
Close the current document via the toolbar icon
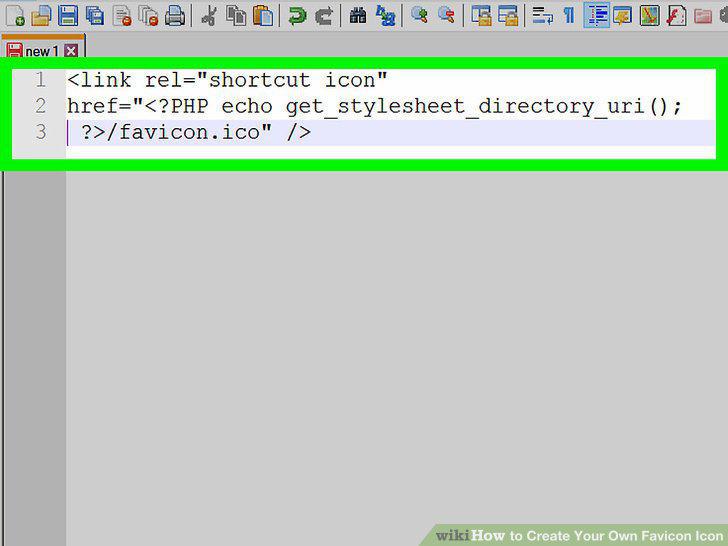122,15
